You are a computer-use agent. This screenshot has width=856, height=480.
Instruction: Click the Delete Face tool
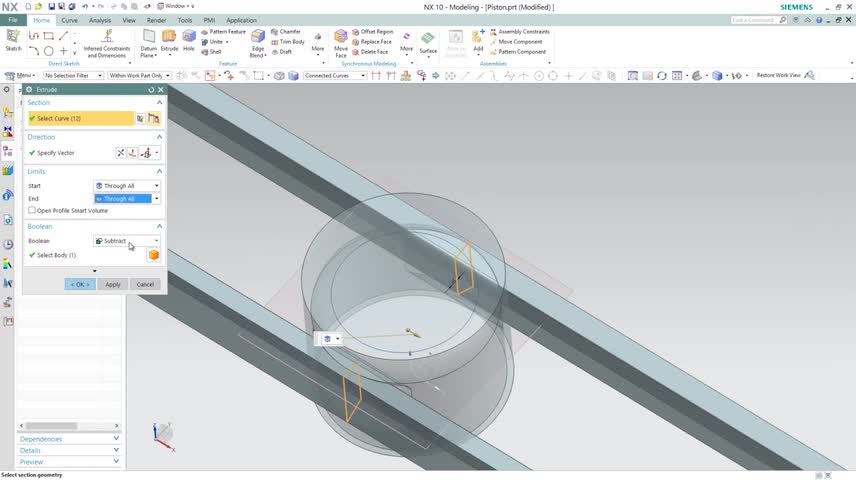(x=370, y=52)
